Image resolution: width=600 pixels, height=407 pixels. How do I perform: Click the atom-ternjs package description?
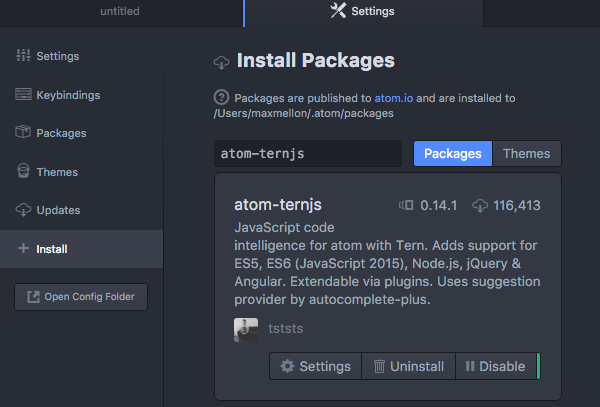pyautogui.click(x=387, y=264)
